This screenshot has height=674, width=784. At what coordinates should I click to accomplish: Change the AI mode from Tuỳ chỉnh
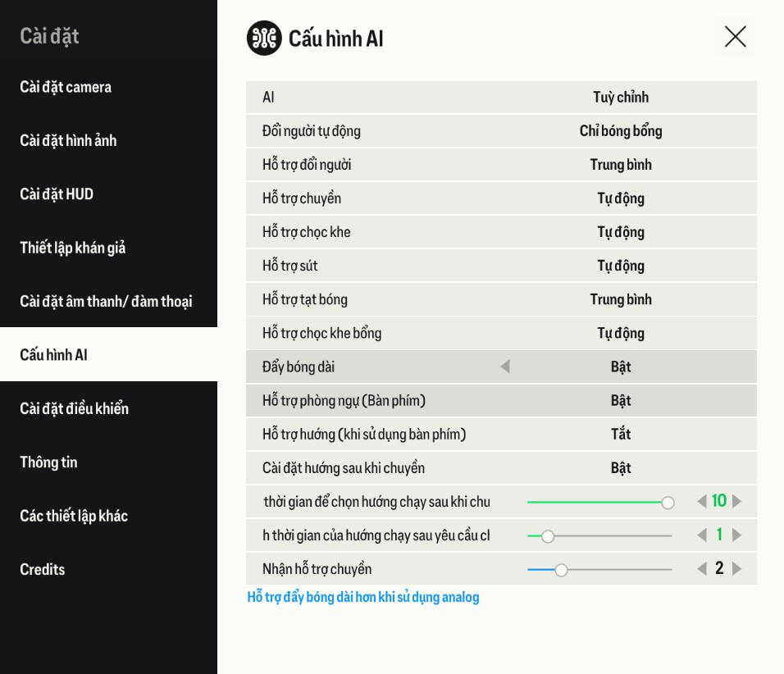click(x=621, y=97)
